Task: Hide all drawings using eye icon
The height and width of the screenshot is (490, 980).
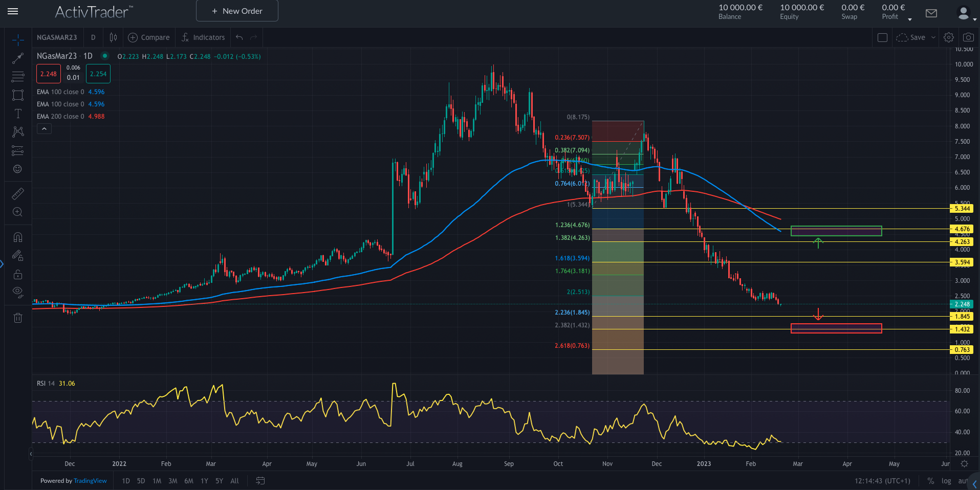Action: [18, 293]
